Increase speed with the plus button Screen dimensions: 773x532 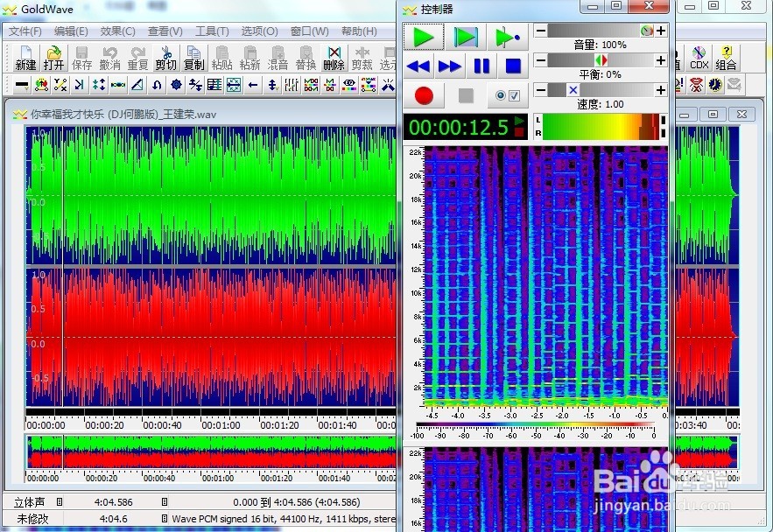tap(661, 90)
